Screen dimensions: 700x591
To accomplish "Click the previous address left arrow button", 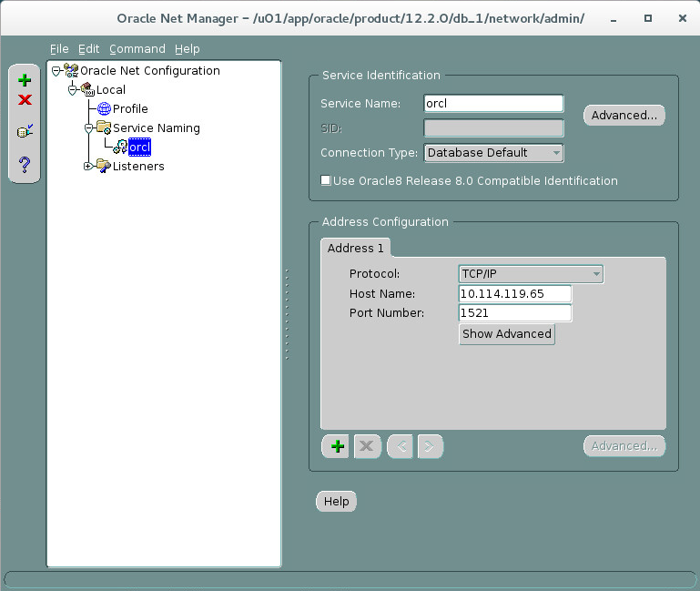I will point(401,446).
